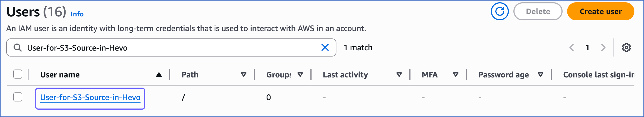Refresh the users list
Screen dimensions: 644x117
(x=500, y=12)
